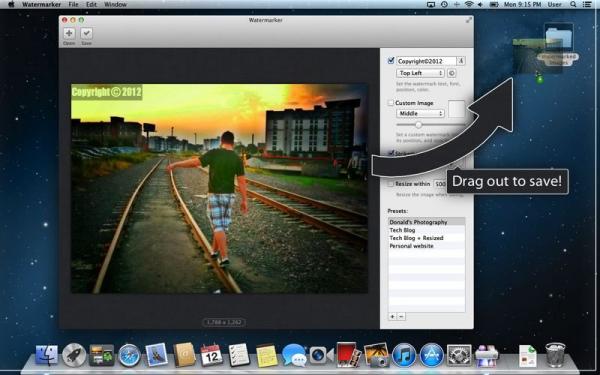
Task: Click the empty custom image well
Action: click(x=457, y=109)
